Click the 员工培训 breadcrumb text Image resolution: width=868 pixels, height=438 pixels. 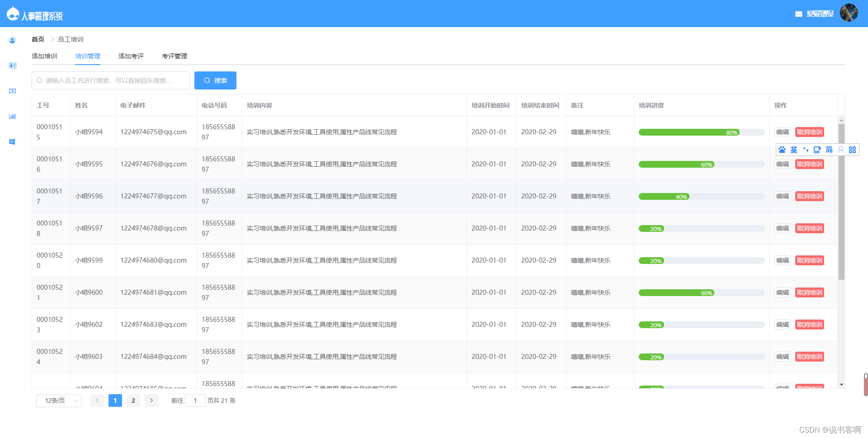71,39
